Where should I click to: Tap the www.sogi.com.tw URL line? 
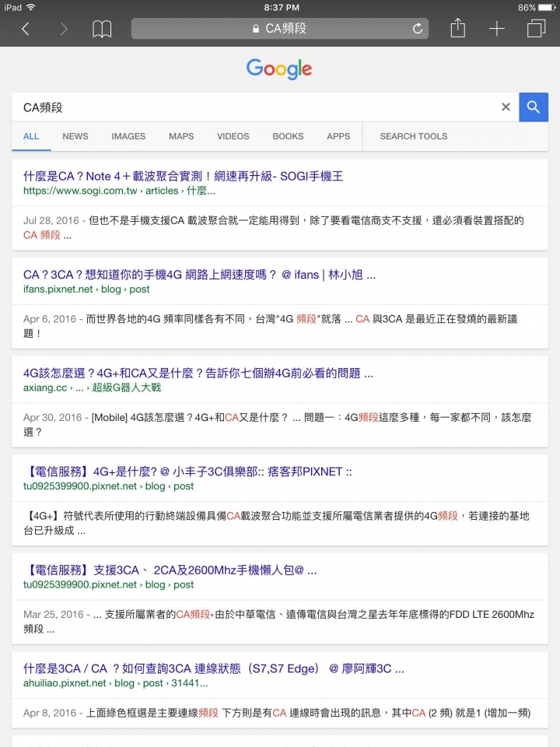click(119, 191)
